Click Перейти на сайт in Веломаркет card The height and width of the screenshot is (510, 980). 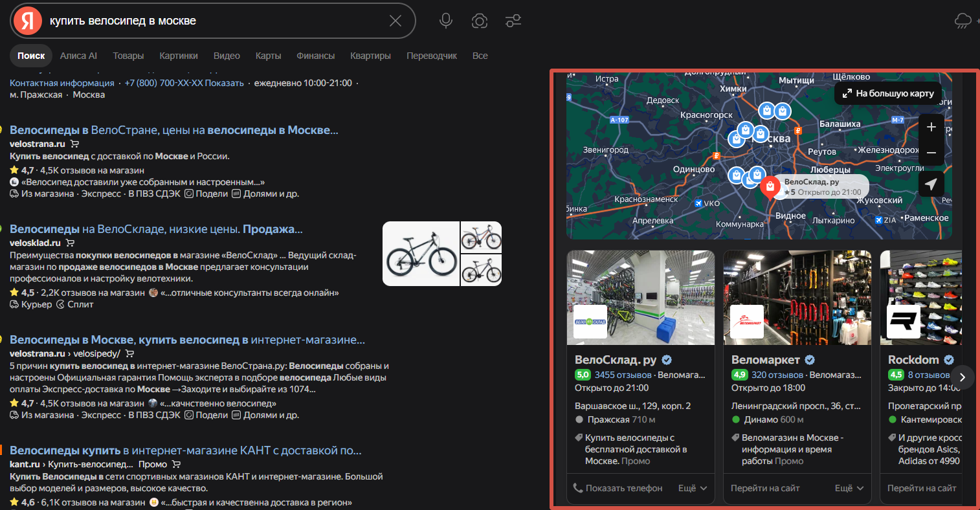[x=765, y=488]
